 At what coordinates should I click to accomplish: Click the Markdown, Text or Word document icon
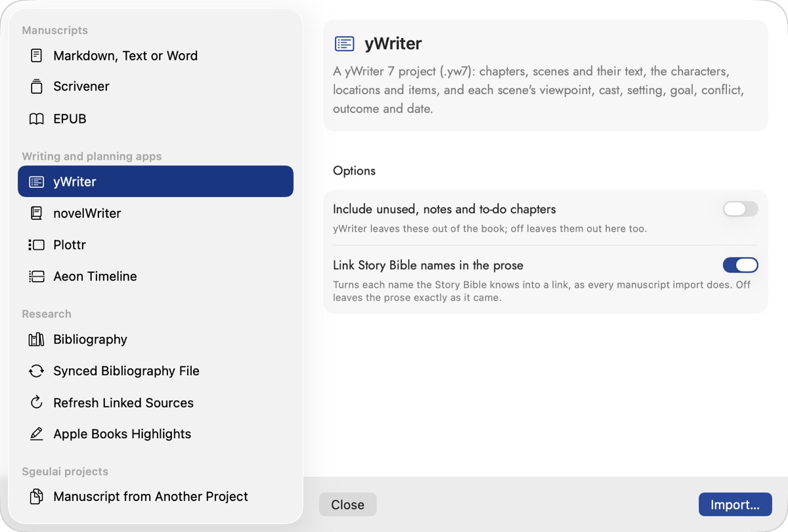tap(37, 56)
